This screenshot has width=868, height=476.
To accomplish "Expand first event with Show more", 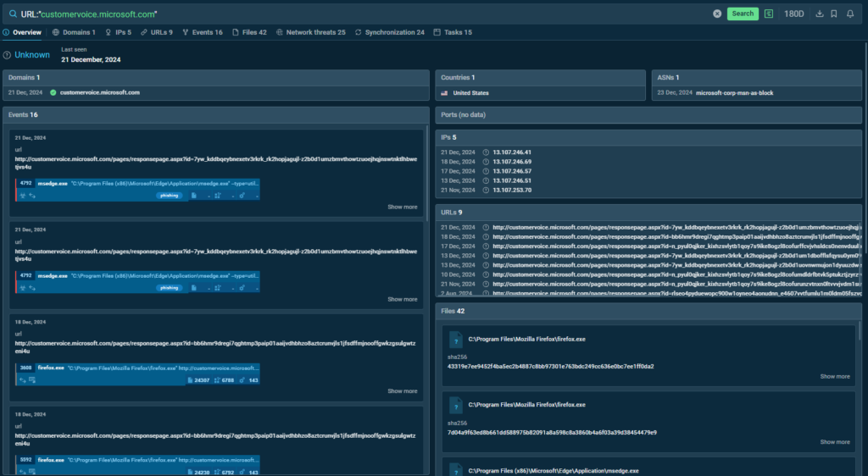I will [x=403, y=207].
